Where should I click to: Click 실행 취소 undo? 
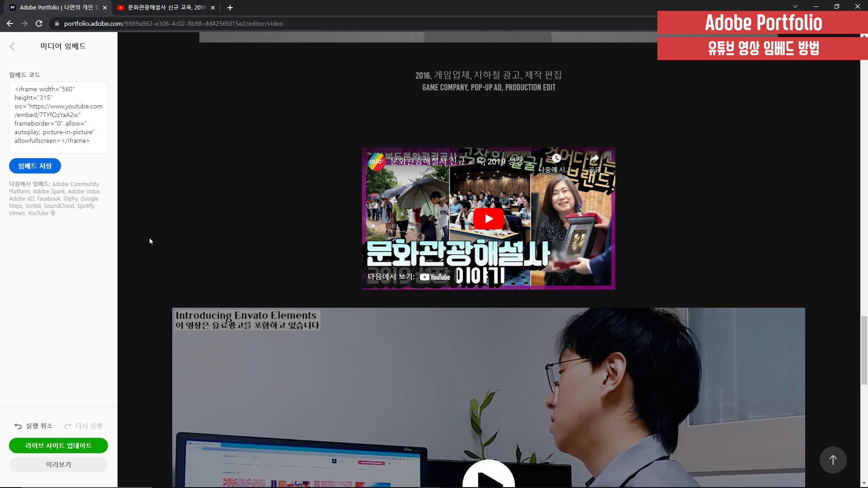tap(34, 426)
